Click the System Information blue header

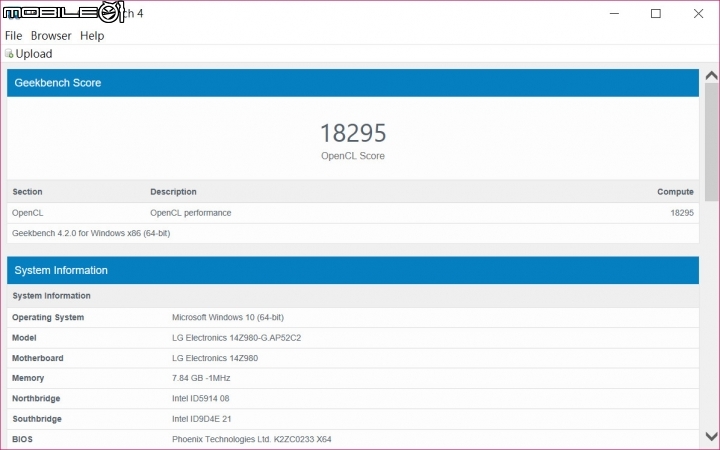coord(353,270)
